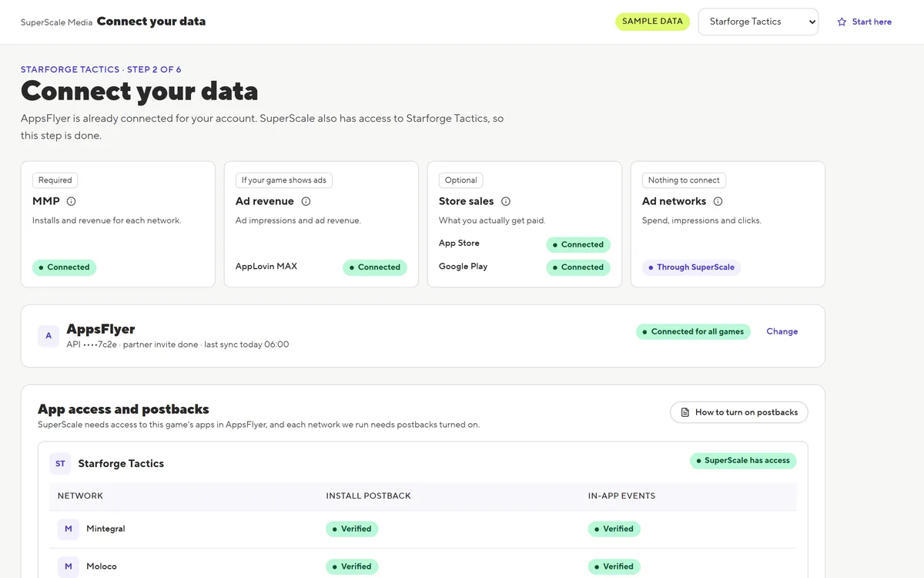Click the Starforge Tactics 'ST' avatar
The width and height of the screenshot is (924, 578).
tap(60, 463)
